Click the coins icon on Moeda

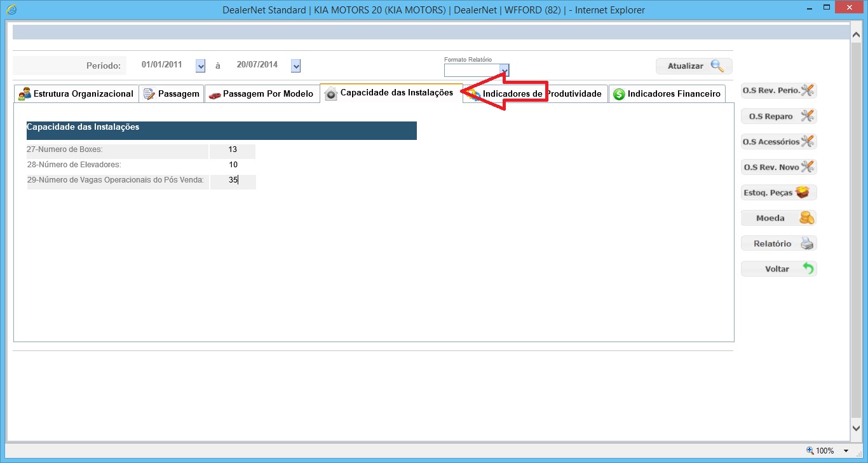point(807,218)
